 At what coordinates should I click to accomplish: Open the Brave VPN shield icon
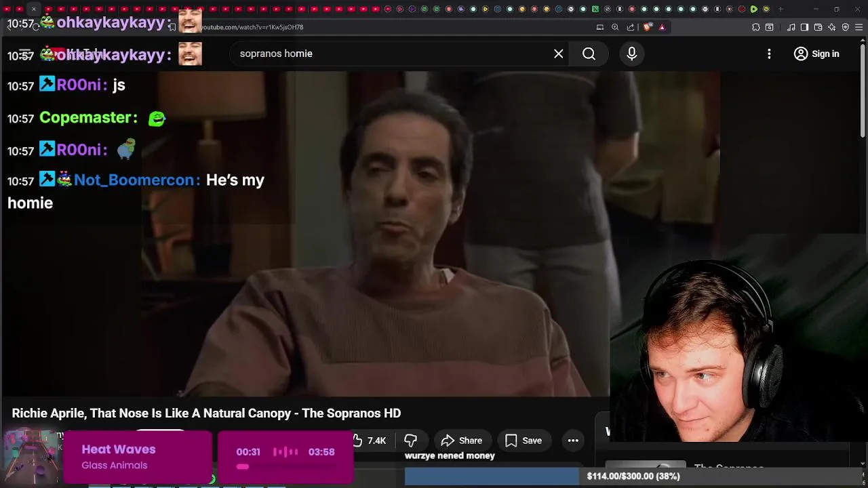(x=845, y=27)
